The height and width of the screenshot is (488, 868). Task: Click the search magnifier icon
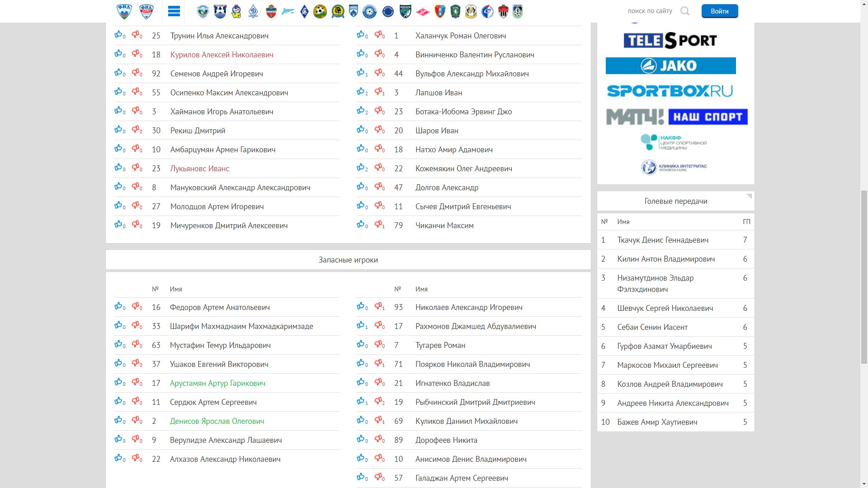coord(685,11)
